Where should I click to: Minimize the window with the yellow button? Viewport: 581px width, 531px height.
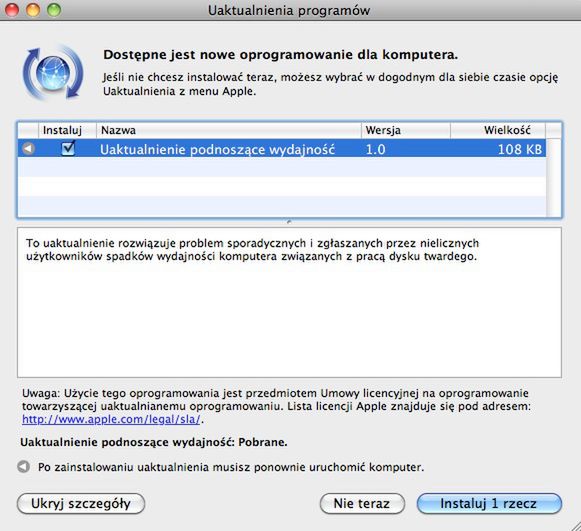(x=33, y=10)
